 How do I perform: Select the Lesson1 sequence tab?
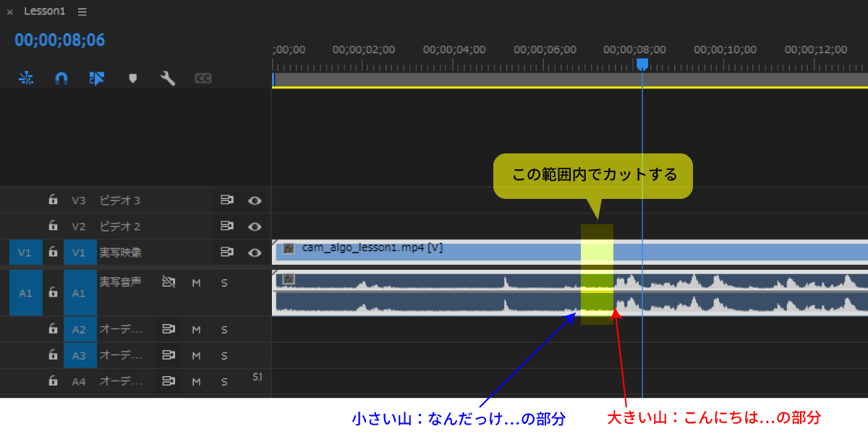point(45,11)
